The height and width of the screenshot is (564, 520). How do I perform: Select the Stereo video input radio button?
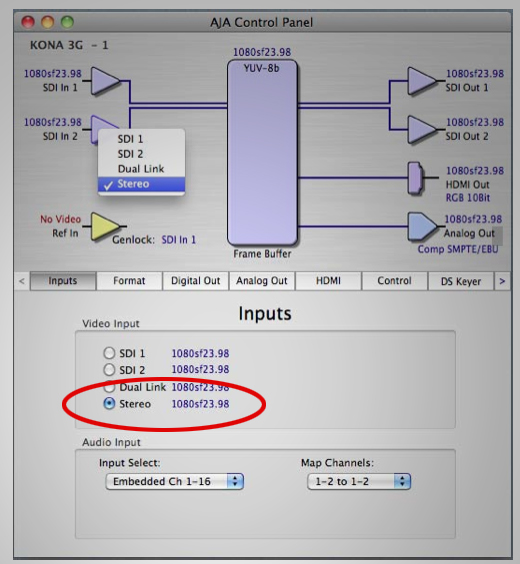tap(109, 404)
